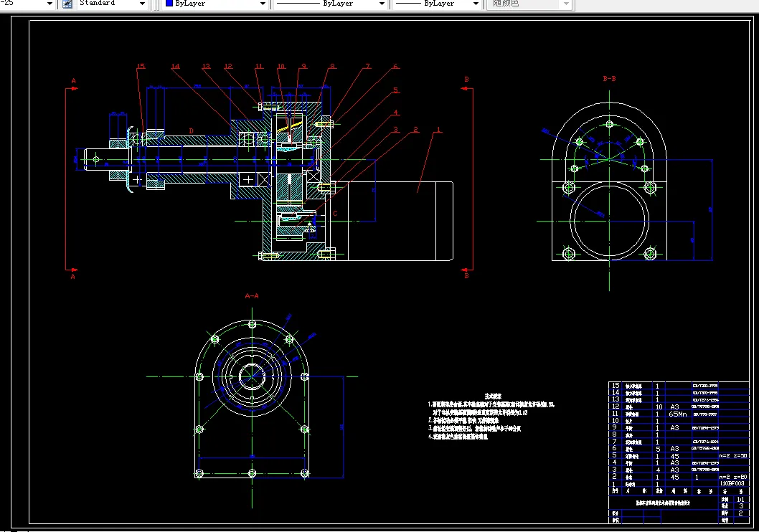Select technical note line 4 text
This screenshot has width=759, height=532.
pos(458,436)
